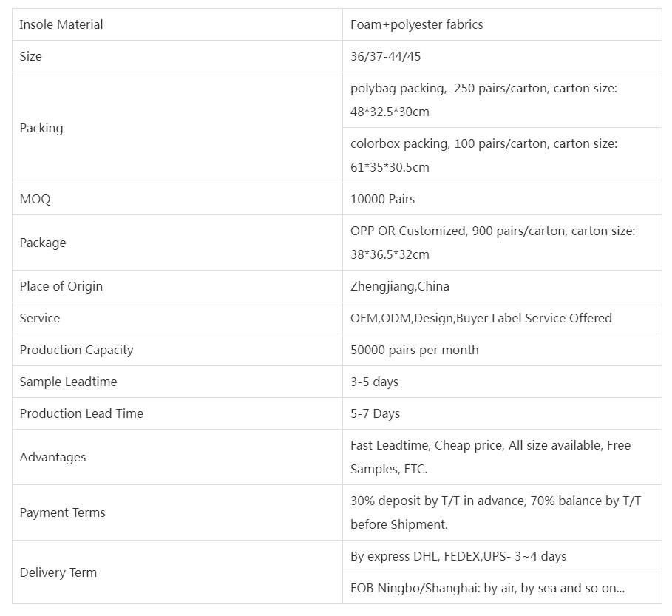Click the Packing row label

click(41, 128)
